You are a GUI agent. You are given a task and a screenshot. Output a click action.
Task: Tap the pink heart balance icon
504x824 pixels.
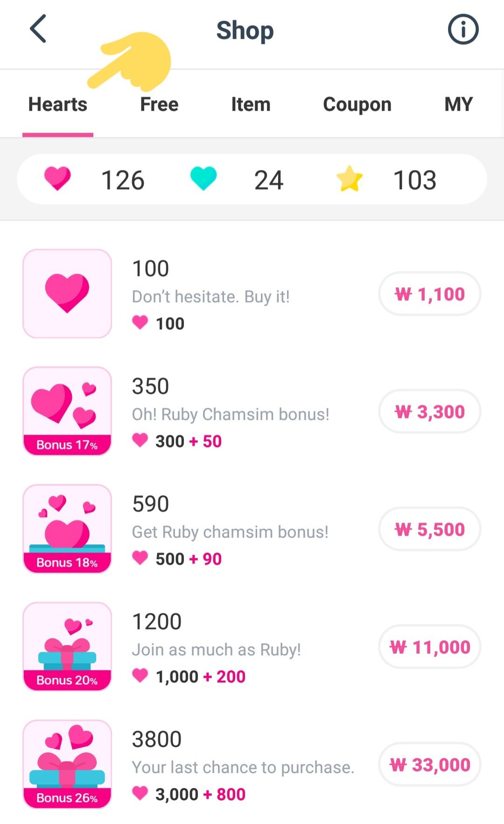point(57,179)
